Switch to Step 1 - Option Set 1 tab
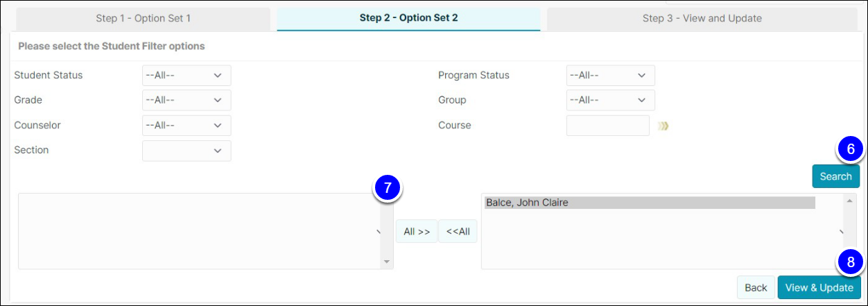Viewport: 868px width, 306px height. [x=143, y=19]
